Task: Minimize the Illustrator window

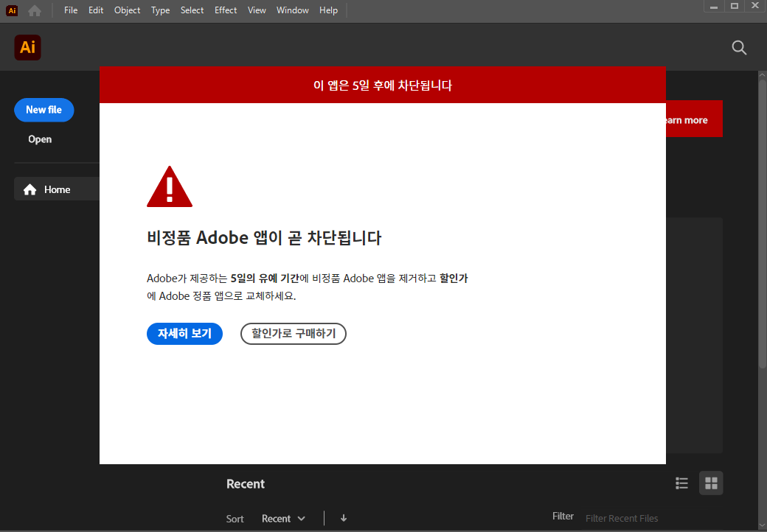Action: [x=714, y=7]
